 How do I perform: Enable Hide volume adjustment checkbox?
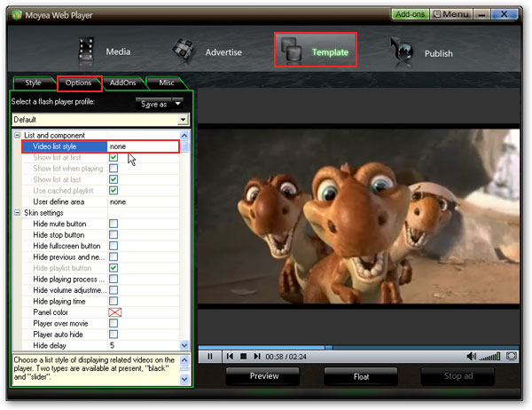pos(113,290)
